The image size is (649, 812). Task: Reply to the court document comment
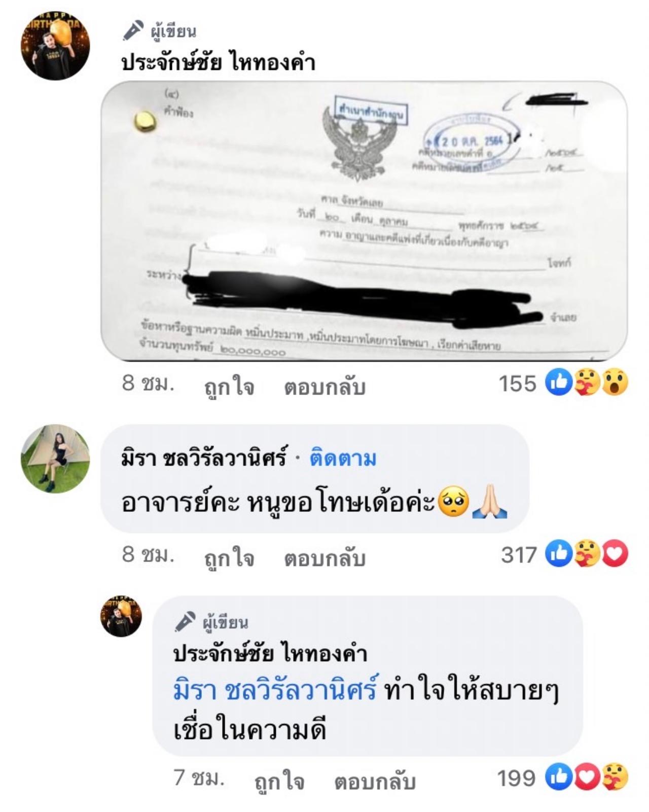coord(324,386)
